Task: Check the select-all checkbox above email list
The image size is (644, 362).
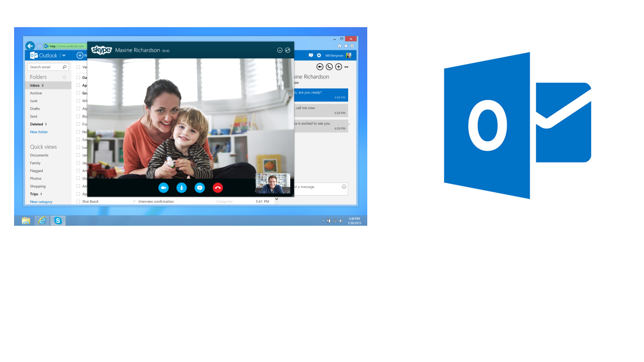Action: pos(78,67)
